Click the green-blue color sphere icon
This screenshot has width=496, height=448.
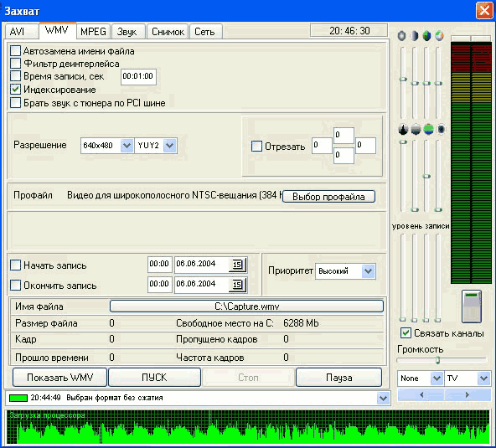426,36
